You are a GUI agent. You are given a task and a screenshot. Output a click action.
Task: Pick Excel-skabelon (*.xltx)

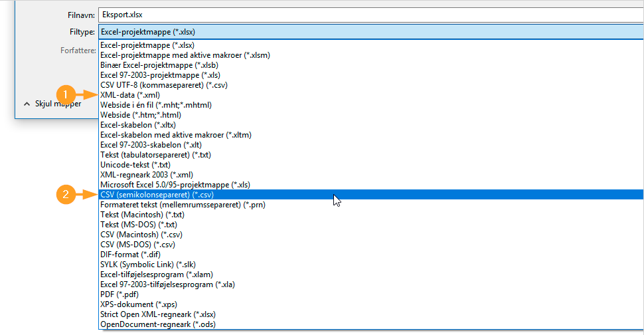pyautogui.click(x=371, y=125)
